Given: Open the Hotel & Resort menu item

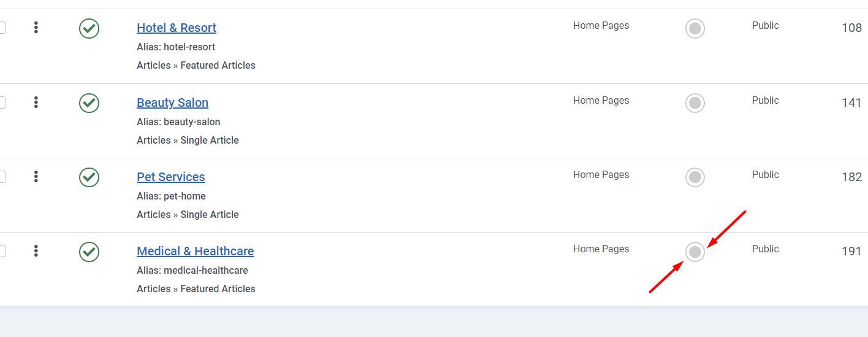Looking at the screenshot, I should point(177,28).
